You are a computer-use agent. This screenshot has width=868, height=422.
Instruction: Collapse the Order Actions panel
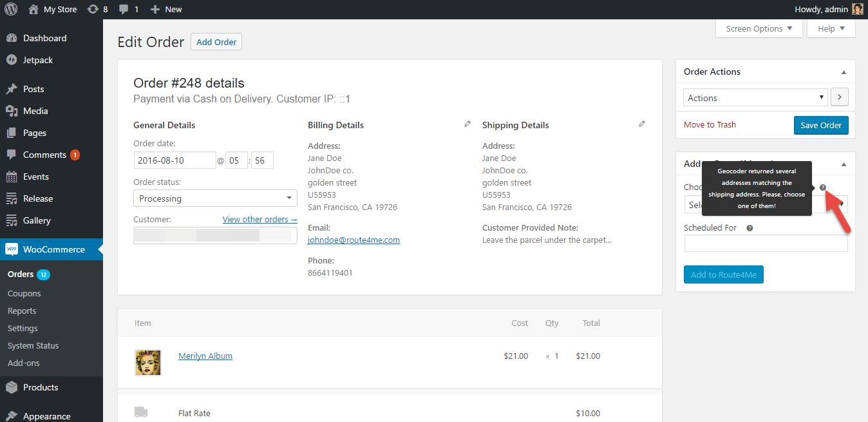point(844,72)
